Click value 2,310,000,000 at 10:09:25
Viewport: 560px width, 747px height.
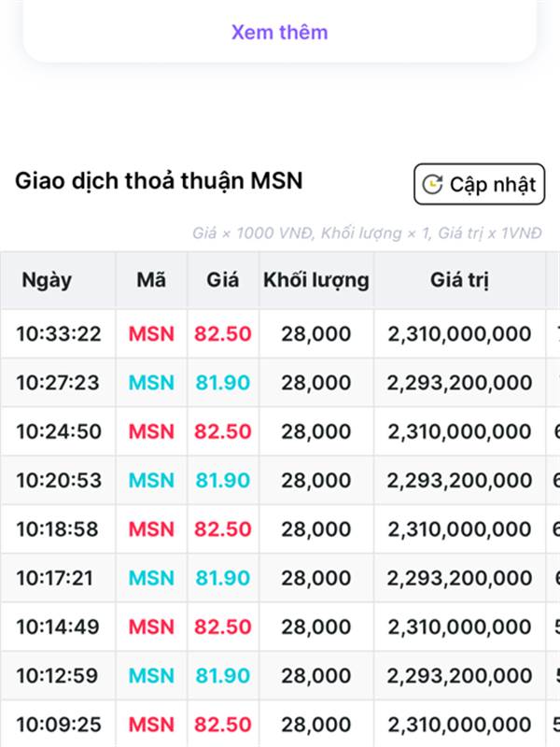[x=459, y=724]
